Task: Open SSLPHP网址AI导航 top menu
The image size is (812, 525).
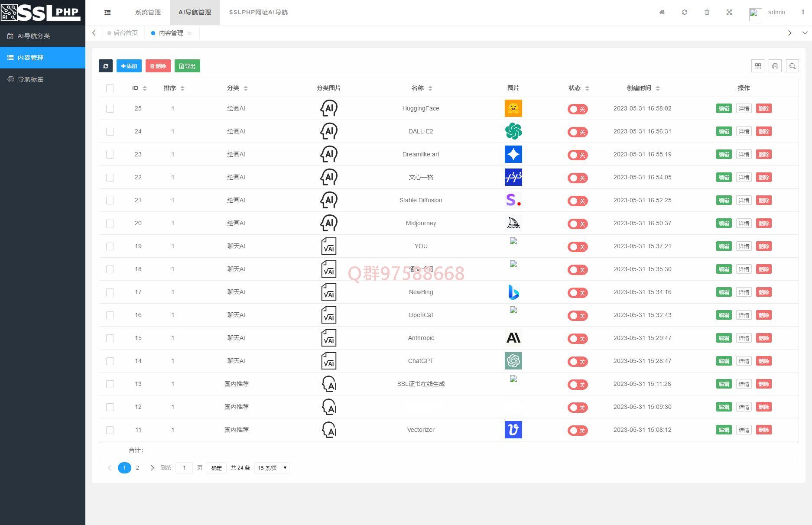Action: click(x=258, y=12)
